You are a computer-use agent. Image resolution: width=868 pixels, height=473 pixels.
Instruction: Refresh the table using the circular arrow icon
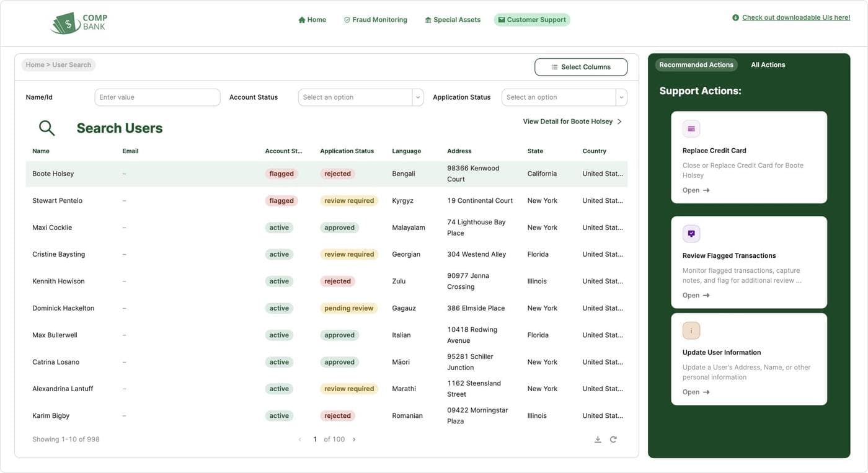[611, 438]
